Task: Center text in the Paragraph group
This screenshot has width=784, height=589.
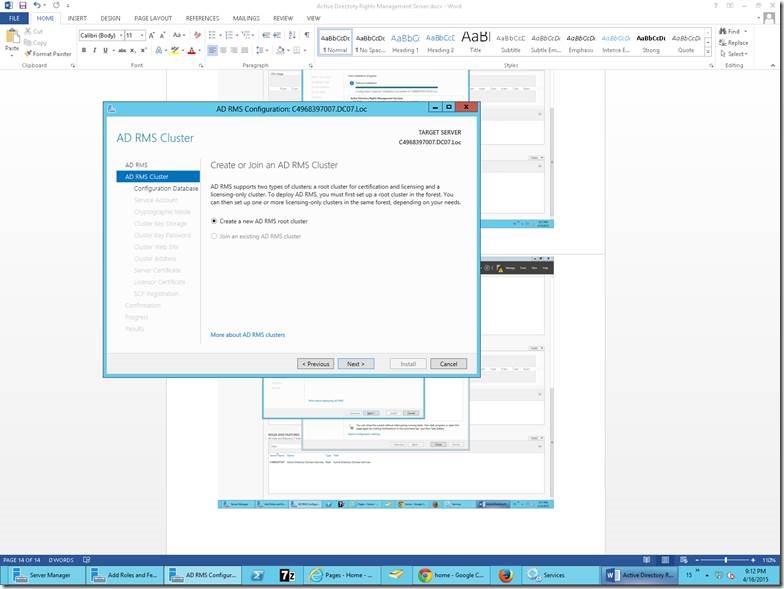Action: point(224,50)
